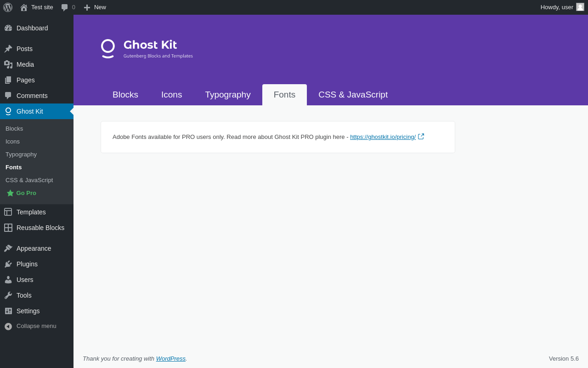This screenshot has height=368, width=588.
Task: Open Appearance menu item
Action: click(37, 248)
